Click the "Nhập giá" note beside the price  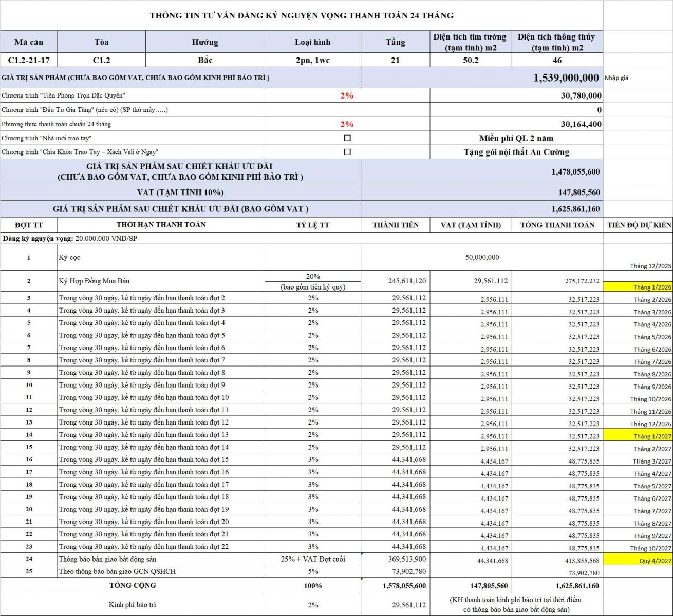tap(616, 78)
